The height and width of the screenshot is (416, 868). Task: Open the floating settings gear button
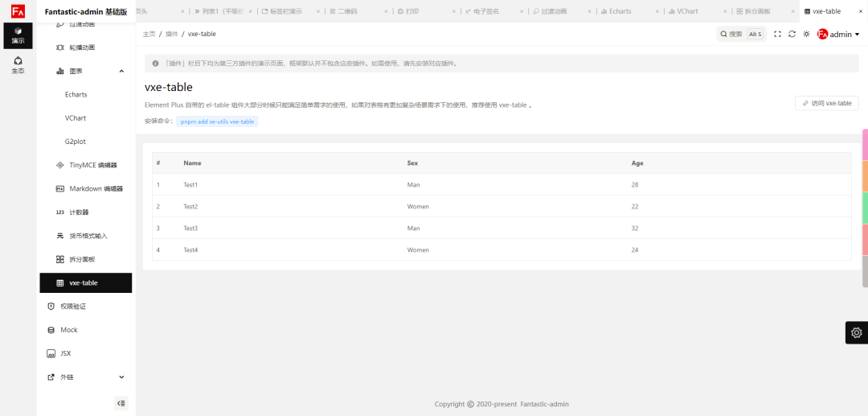pos(856,332)
